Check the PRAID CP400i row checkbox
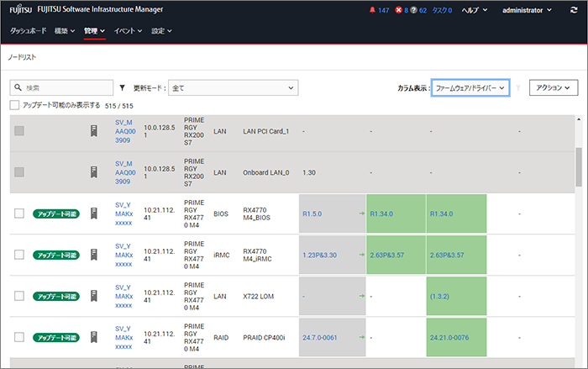The image size is (588, 369). (x=19, y=337)
